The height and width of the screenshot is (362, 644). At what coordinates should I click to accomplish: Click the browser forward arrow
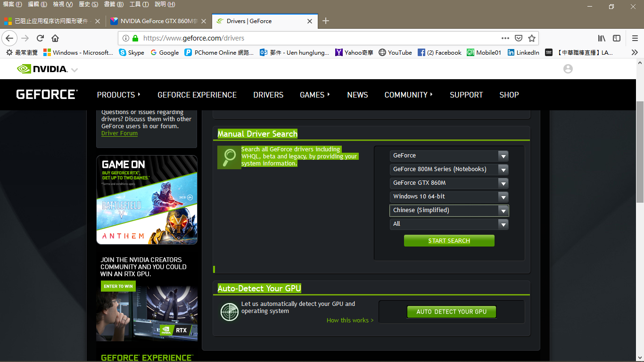coord(25,38)
